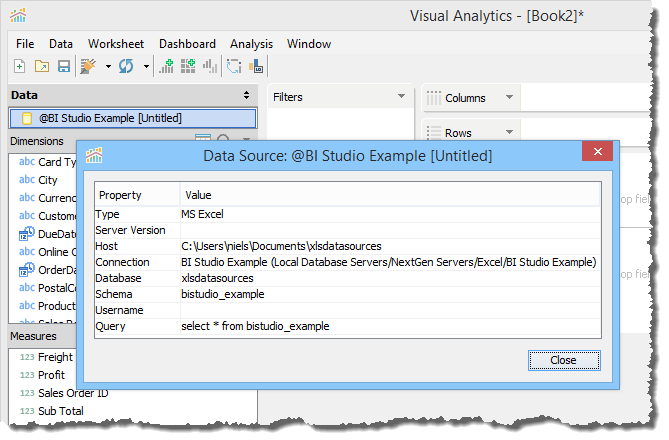Screen dimensions: 669x440
Task: Click the view data table icon by Dimensions
Action: click(x=203, y=141)
